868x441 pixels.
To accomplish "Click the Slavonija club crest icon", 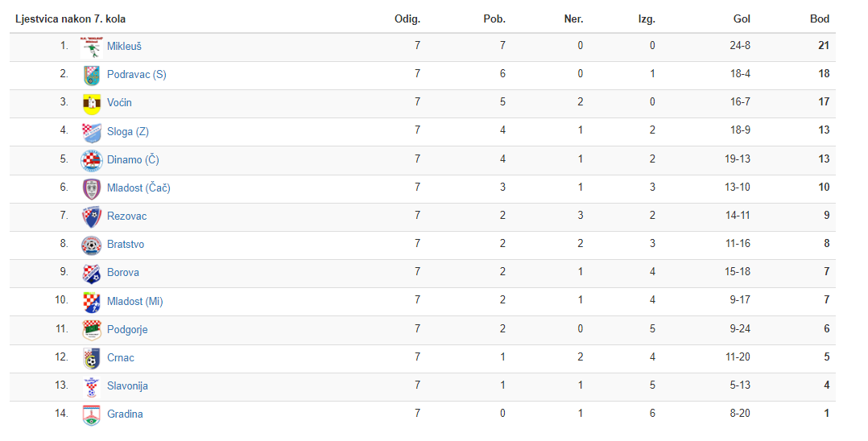I will click(91, 387).
